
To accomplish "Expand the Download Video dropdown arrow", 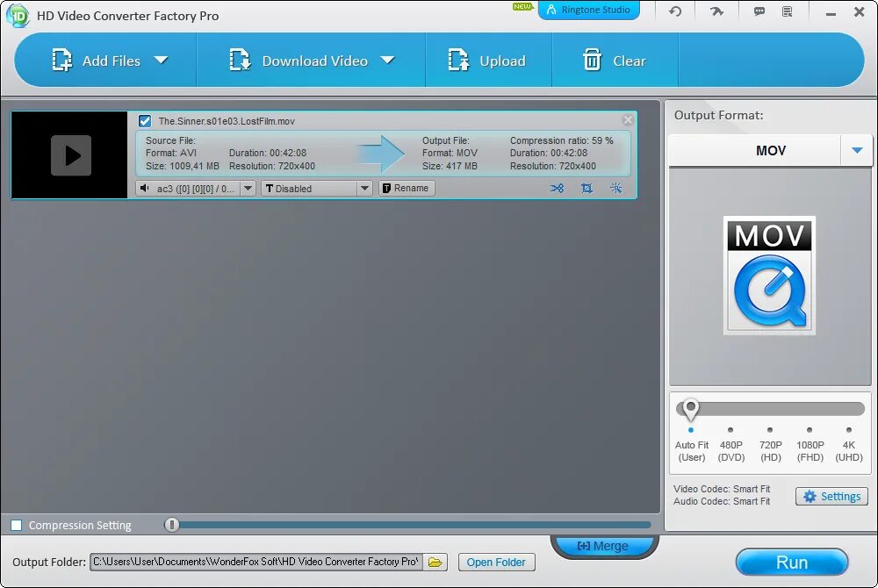I will pyautogui.click(x=387, y=60).
